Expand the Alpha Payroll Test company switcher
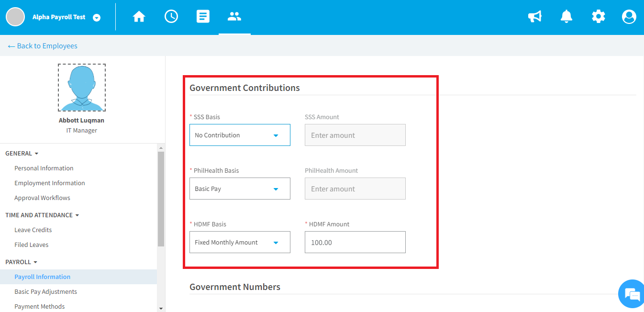This screenshot has height=312, width=644. click(97, 18)
